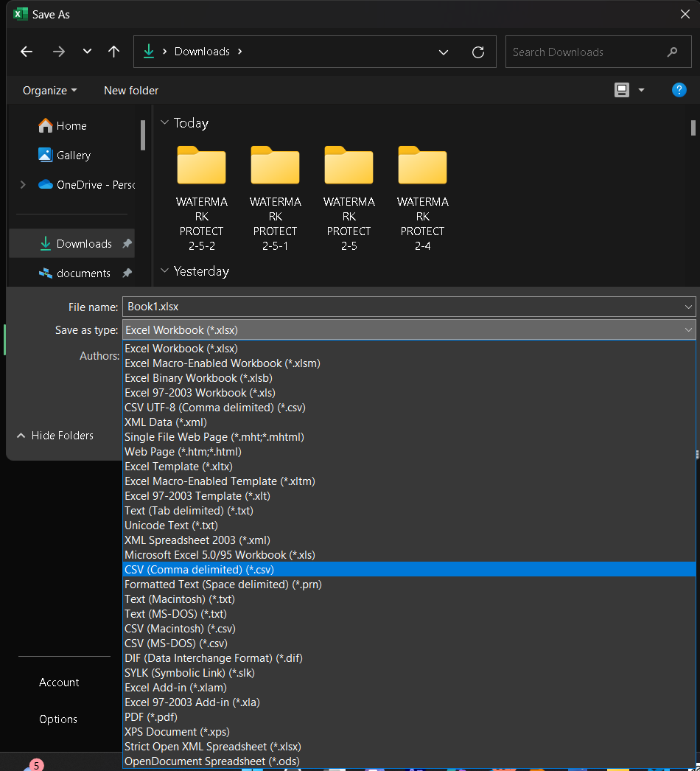Pick CSV (Macintosh) (*.csv) type
Viewport: 700px width, 771px height.
coord(409,629)
